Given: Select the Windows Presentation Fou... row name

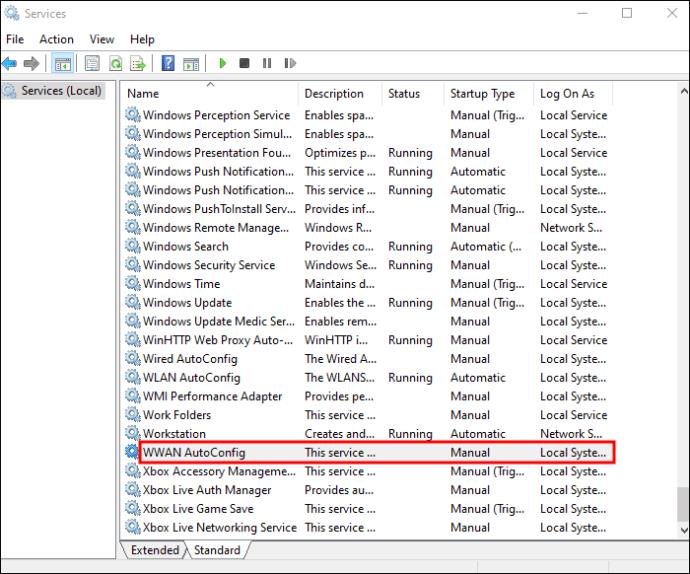Looking at the screenshot, I should point(217,153).
